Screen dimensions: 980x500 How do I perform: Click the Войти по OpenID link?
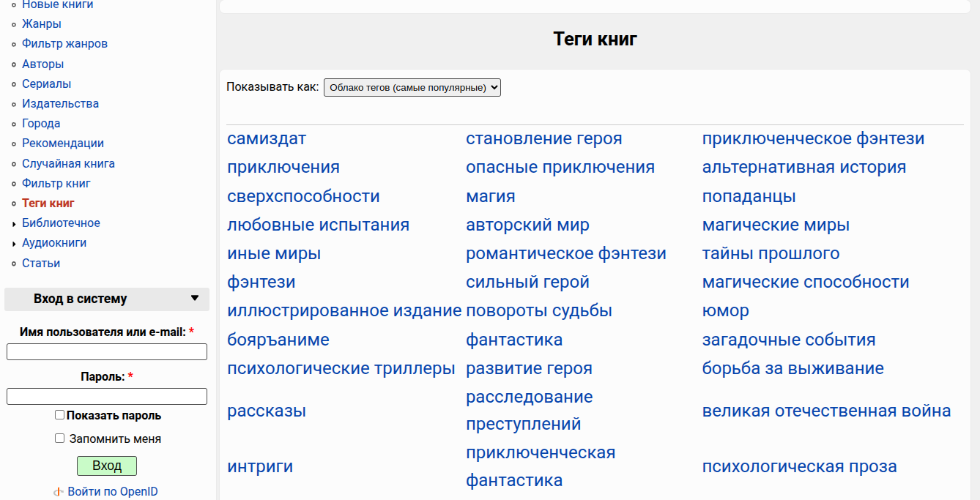pyautogui.click(x=112, y=492)
